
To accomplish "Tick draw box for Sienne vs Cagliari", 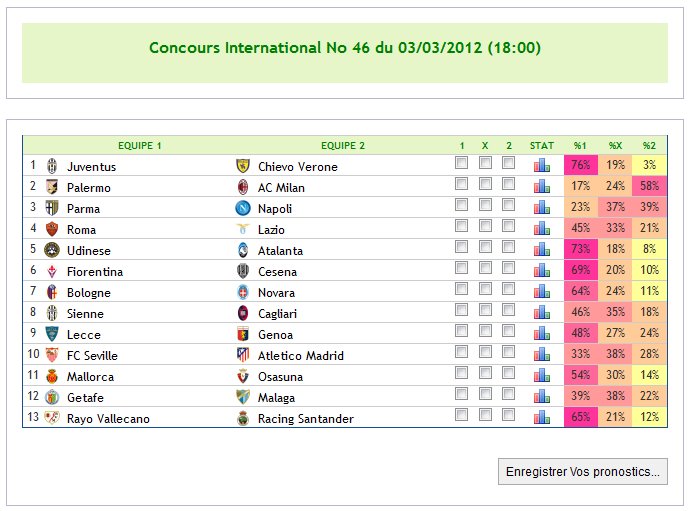I will tap(485, 310).
